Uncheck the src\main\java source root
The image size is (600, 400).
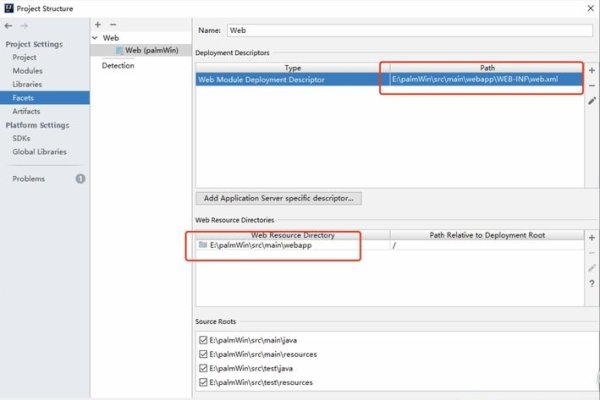coord(203,341)
